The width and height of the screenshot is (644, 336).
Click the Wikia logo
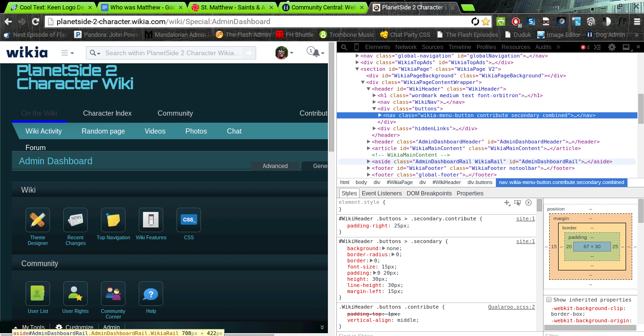coord(27,52)
